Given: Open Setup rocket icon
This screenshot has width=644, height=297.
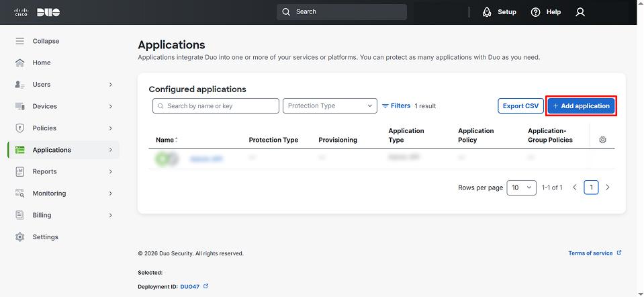Looking at the screenshot, I should (487, 12).
